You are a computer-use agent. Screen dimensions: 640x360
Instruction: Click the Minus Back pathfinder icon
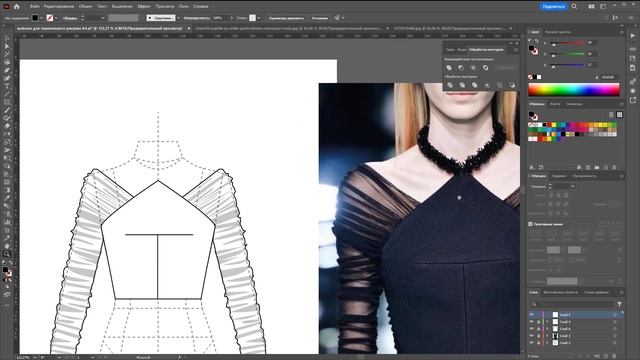(512, 85)
